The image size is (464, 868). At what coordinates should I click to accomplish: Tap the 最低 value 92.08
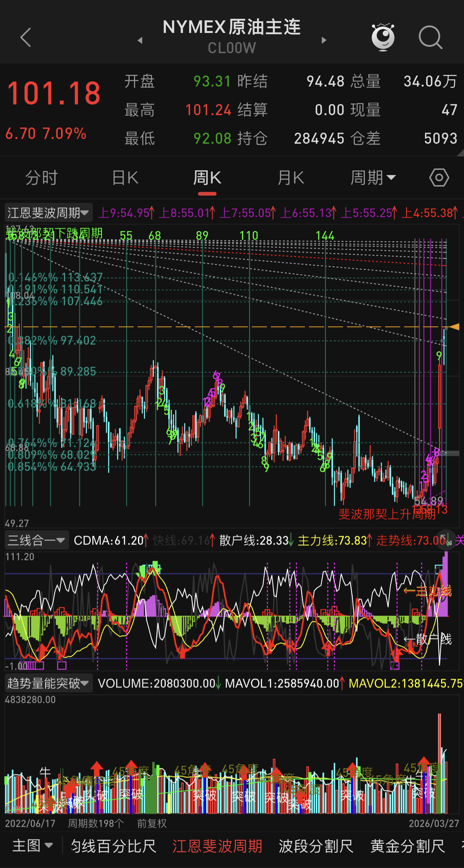point(212,139)
